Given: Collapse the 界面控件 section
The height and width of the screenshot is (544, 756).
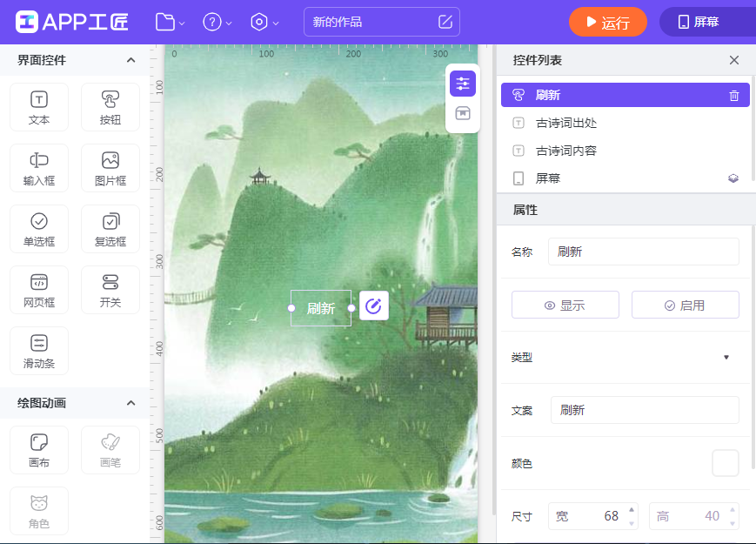Looking at the screenshot, I should point(130,60).
